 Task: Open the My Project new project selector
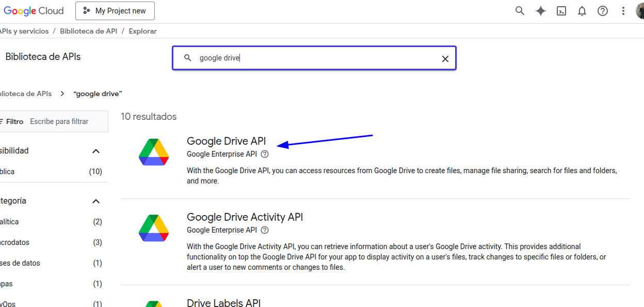pyautogui.click(x=115, y=11)
